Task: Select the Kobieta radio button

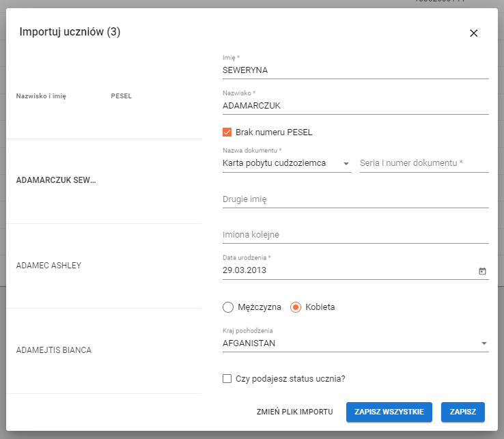Action: pos(296,307)
